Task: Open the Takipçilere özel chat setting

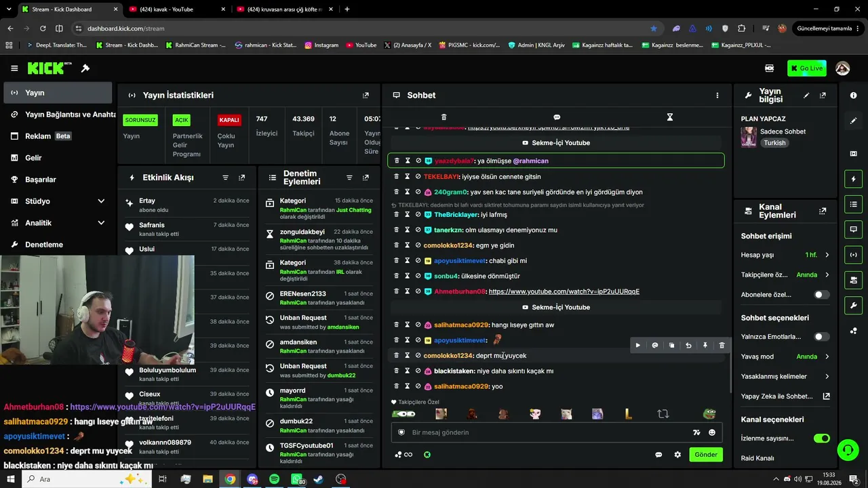Action: 785,275
